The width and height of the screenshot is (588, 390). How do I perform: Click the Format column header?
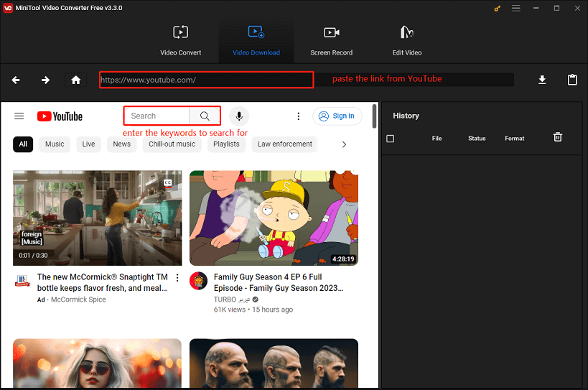(x=515, y=139)
